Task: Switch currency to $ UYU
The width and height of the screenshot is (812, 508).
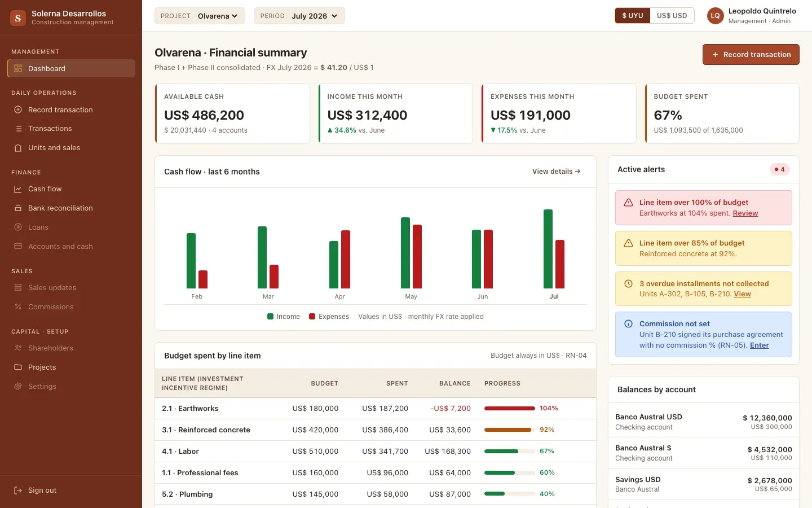Action: click(x=633, y=16)
